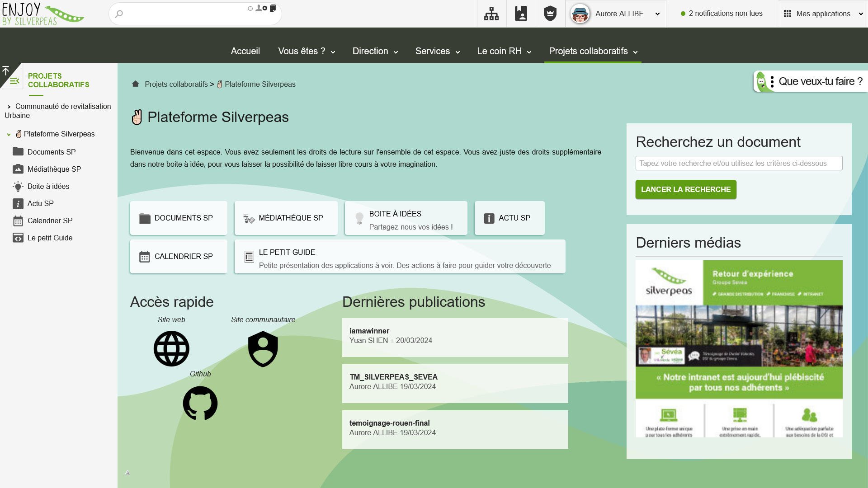Open the BOITE À IDÉES tile
The image size is (868, 488).
406,218
